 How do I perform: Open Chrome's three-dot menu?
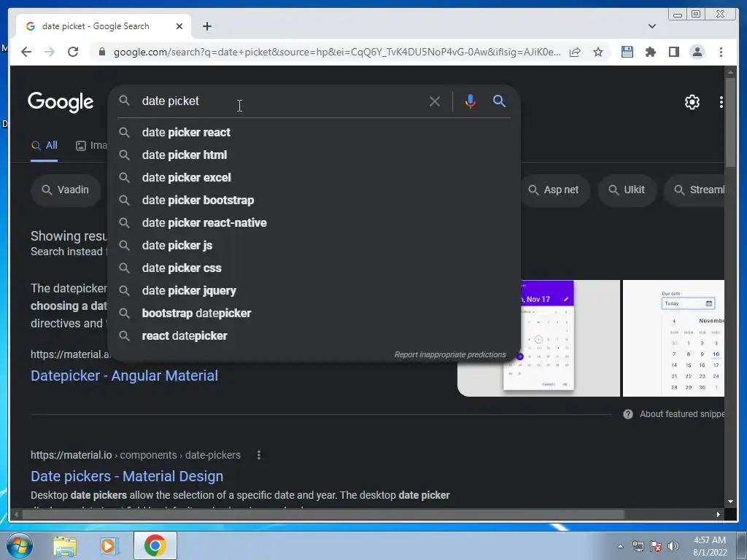point(721,52)
